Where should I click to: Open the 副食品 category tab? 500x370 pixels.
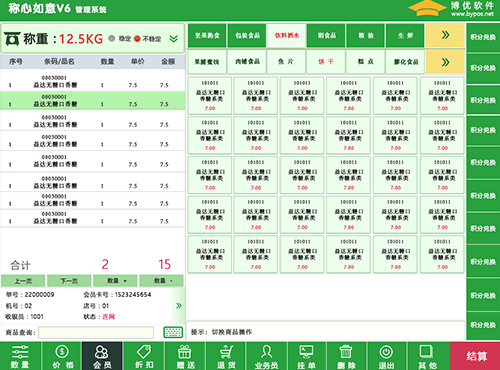(x=326, y=35)
